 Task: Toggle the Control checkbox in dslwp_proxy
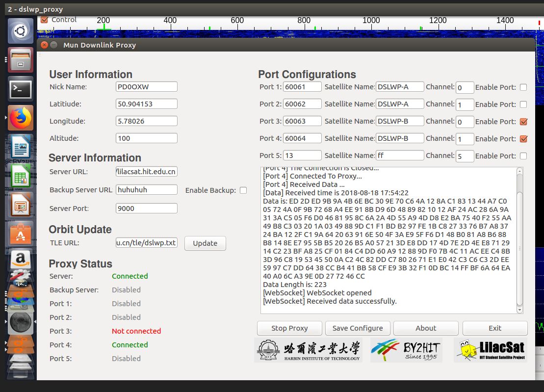click(x=44, y=20)
